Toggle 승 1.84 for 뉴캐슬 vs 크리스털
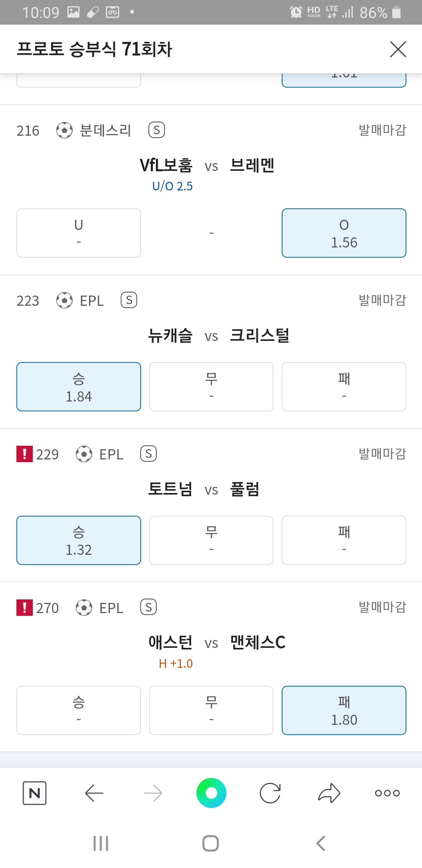This screenshot has height=868, width=422. click(x=79, y=387)
